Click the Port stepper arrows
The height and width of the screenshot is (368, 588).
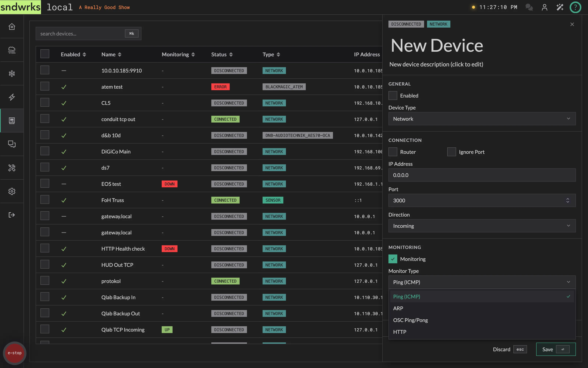[x=568, y=201]
